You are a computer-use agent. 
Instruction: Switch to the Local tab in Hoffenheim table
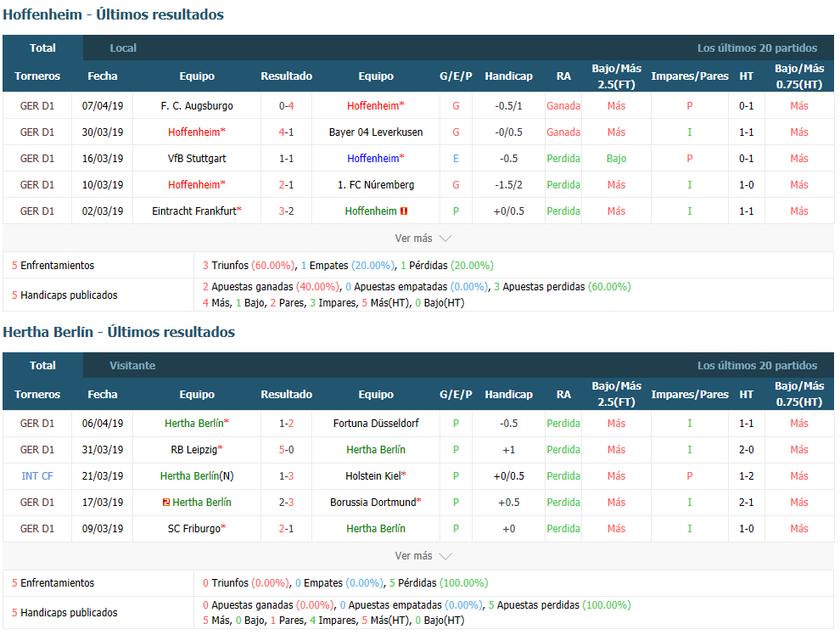pyautogui.click(x=123, y=48)
